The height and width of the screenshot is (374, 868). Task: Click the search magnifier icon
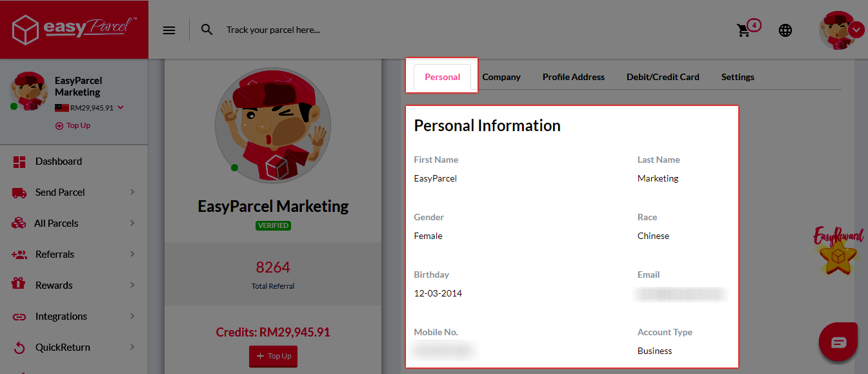point(207,30)
